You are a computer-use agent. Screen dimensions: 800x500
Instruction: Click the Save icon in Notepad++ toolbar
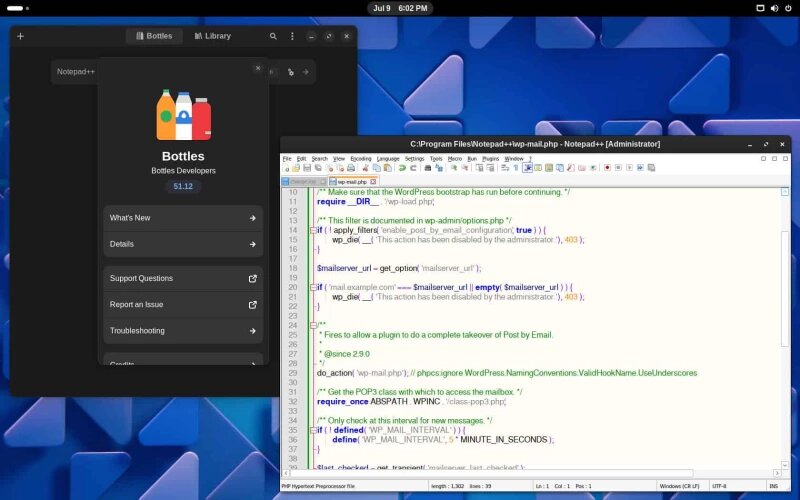(307, 167)
